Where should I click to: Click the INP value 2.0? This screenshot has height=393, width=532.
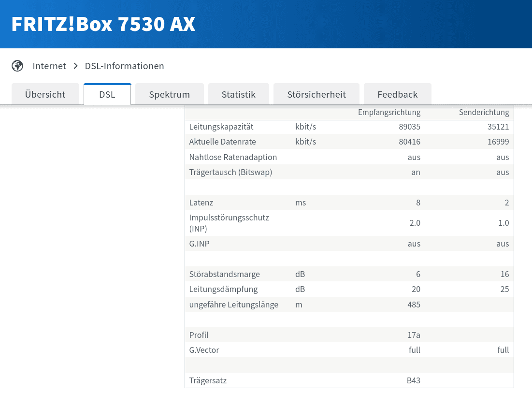[415, 223]
